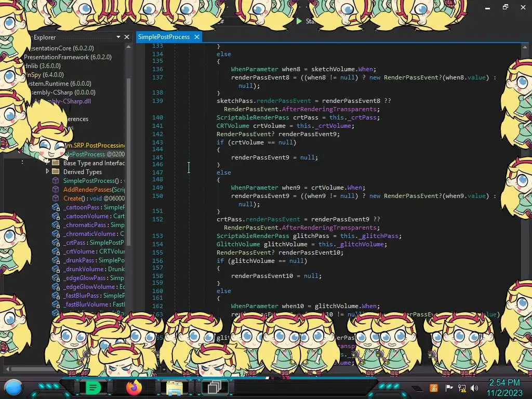
Task: Click the code editor scrollbar up arrow
Action: click(x=525, y=47)
